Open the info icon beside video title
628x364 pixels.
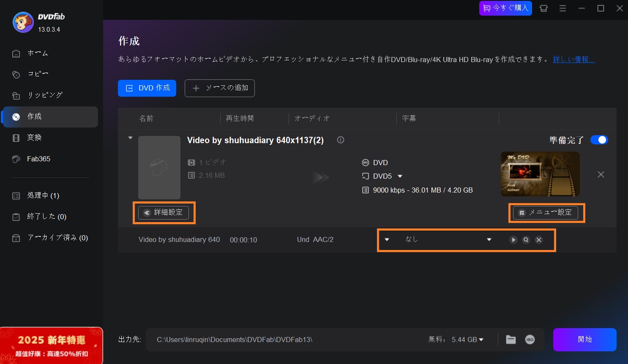tap(341, 140)
